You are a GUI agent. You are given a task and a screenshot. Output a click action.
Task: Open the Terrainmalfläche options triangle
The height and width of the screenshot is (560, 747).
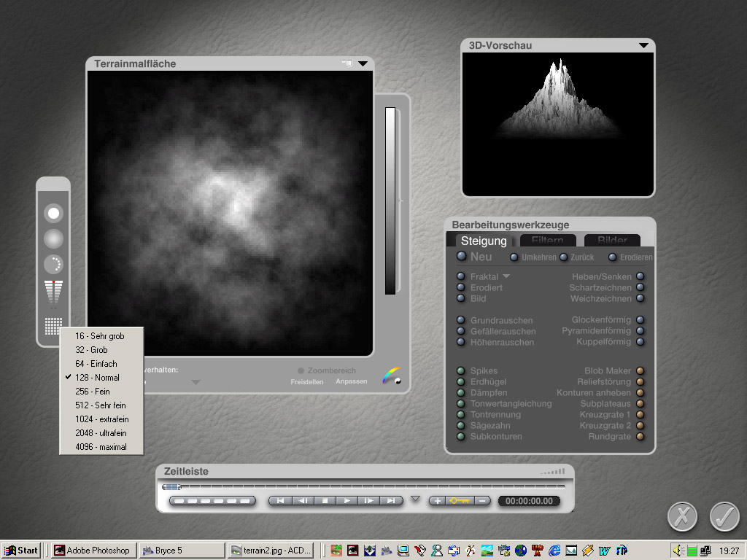(x=363, y=63)
